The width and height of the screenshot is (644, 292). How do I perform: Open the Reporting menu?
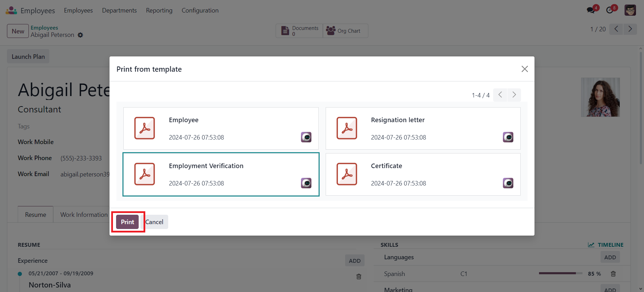pyautogui.click(x=159, y=10)
